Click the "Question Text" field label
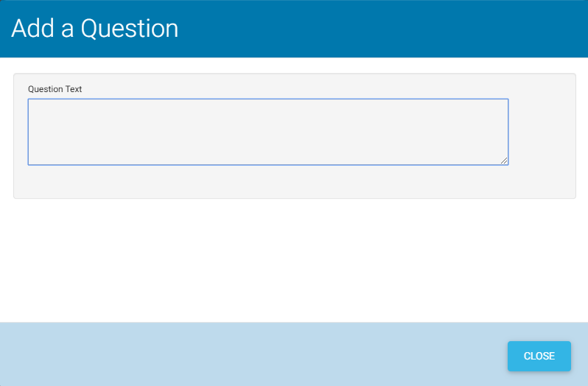Image resolution: width=588 pixels, height=386 pixels. (55, 89)
